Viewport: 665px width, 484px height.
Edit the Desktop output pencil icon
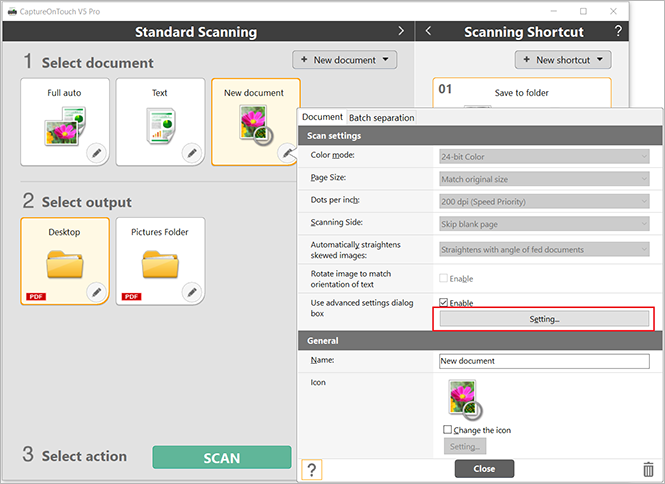click(97, 292)
